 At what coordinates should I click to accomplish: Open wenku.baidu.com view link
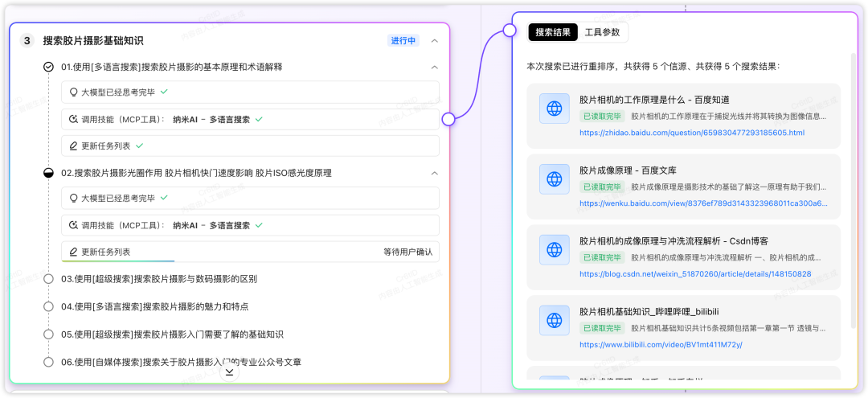click(703, 203)
